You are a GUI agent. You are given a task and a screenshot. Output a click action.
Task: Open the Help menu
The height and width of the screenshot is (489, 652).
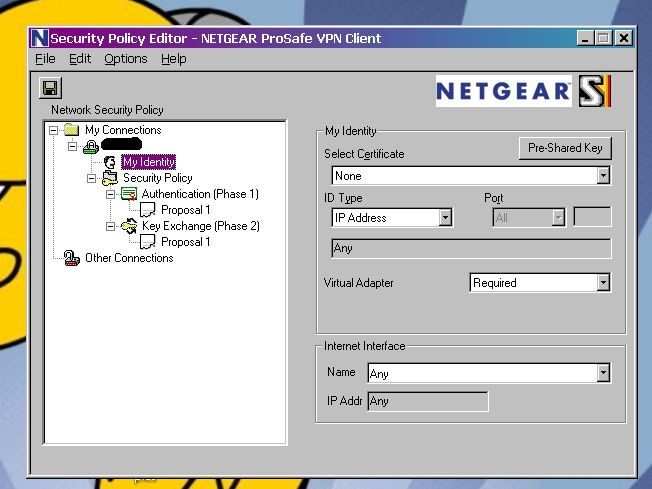(x=174, y=59)
